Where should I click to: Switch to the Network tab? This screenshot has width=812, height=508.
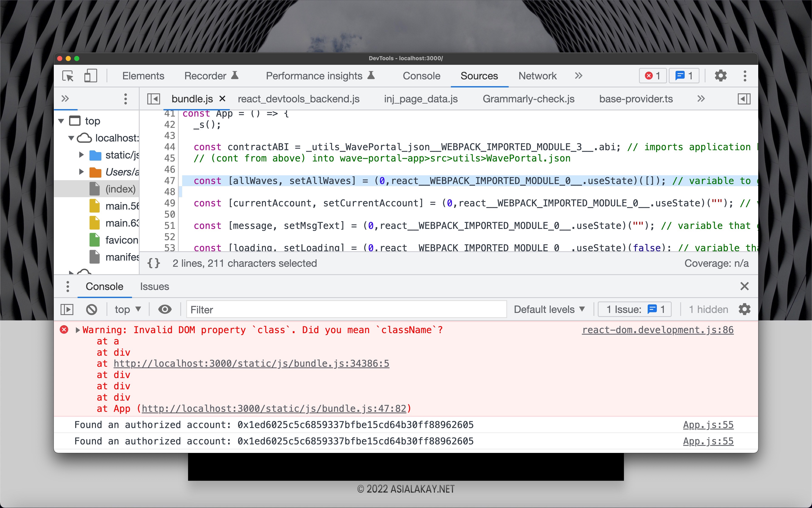[x=537, y=76]
